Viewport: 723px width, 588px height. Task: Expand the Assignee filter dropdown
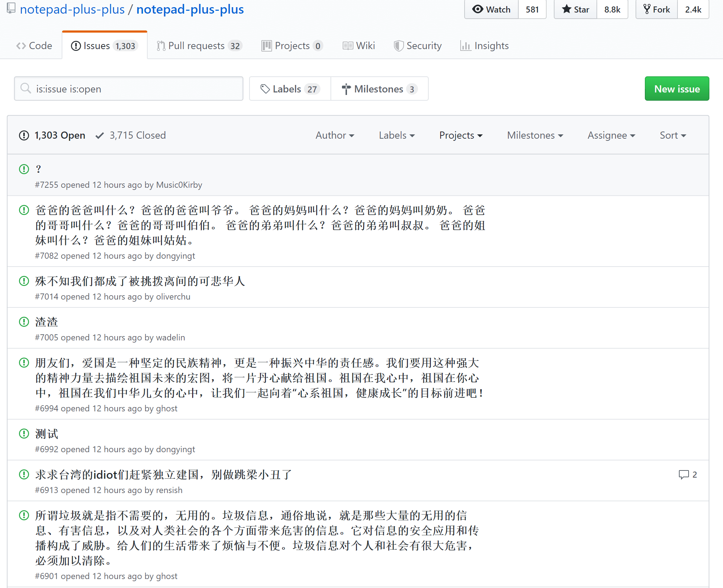pos(612,135)
